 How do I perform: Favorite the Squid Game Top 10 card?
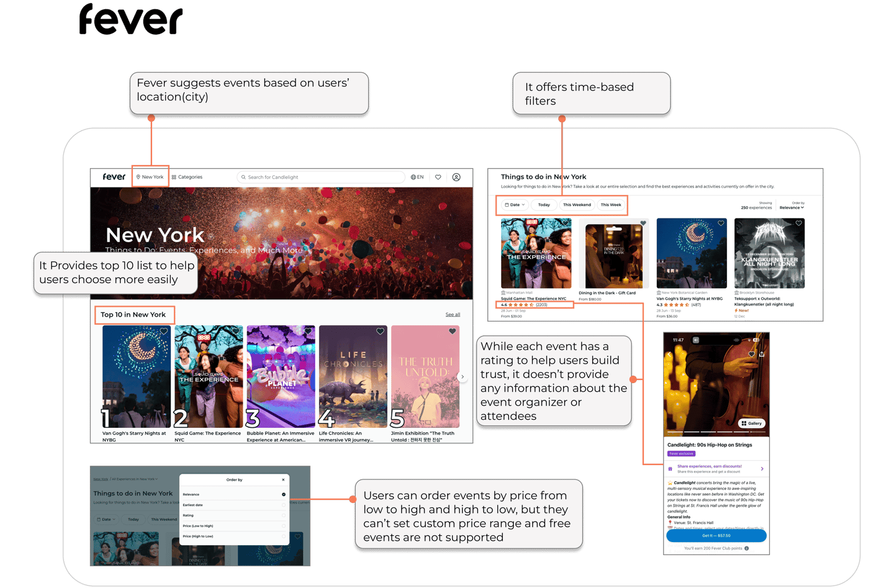236,332
